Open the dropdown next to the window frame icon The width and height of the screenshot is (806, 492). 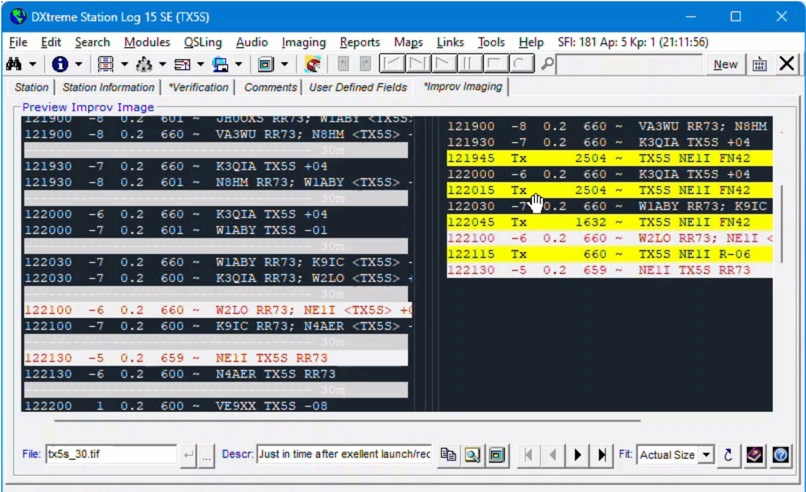tap(284, 64)
